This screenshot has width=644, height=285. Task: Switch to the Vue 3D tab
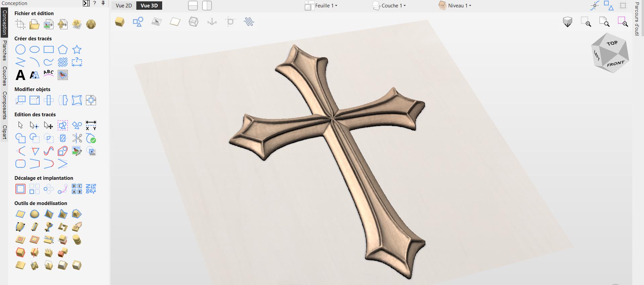coord(149,6)
